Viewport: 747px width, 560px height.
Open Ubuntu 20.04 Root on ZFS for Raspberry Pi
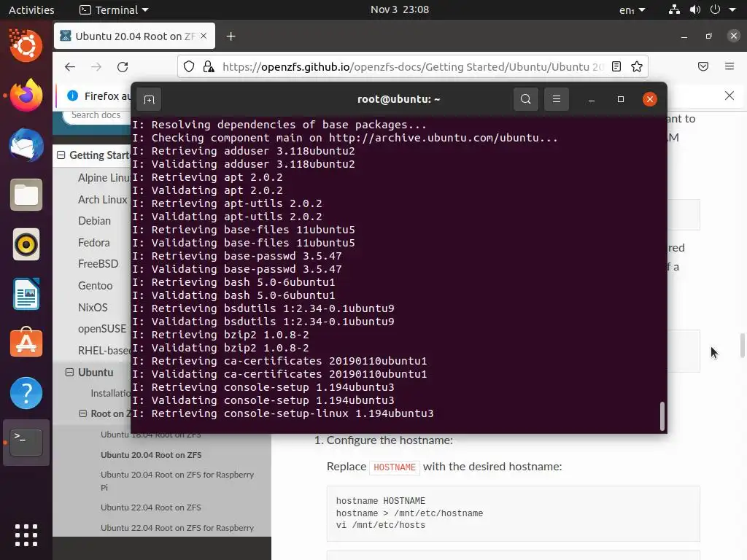coord(177,481)
